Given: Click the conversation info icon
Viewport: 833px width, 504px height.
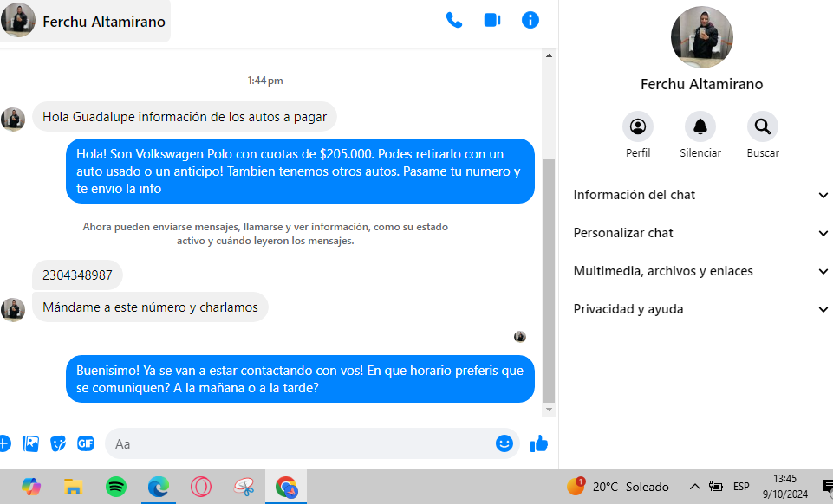Looking at the screenshot, I should [x=530, y=20].
